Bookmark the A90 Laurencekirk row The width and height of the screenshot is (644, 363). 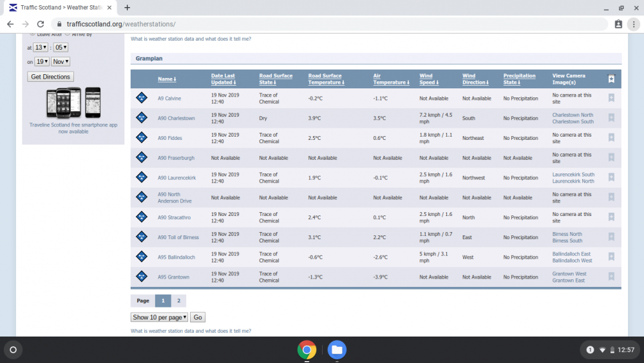[611, 177]
